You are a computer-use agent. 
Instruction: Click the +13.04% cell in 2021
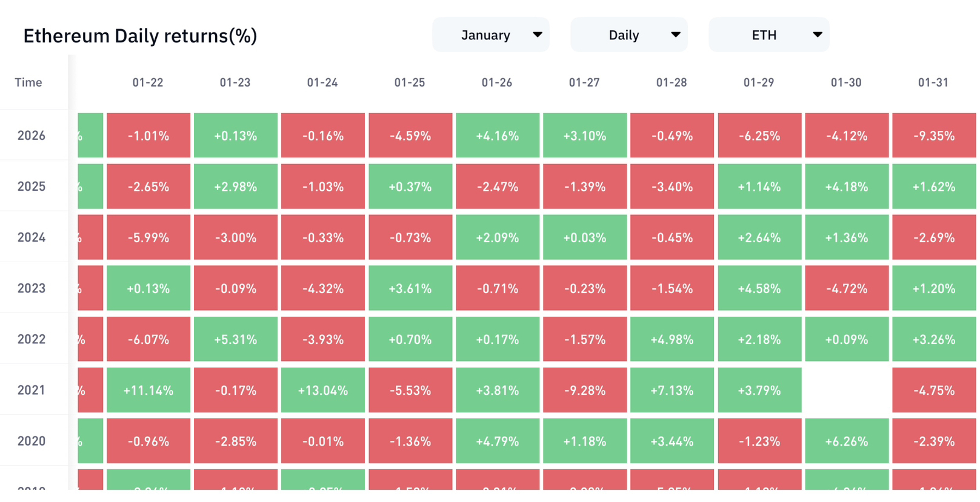coord(322,390)
